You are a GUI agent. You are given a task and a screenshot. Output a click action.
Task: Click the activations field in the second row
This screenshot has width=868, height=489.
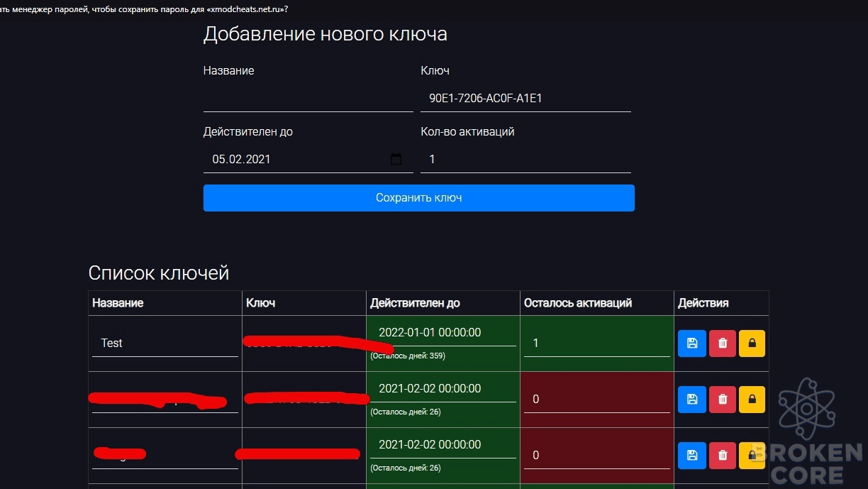(597, 399)
